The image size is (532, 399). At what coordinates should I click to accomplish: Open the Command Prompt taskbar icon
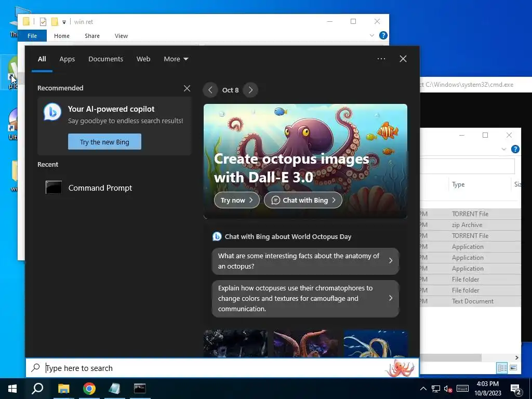[x=139, y=389]
